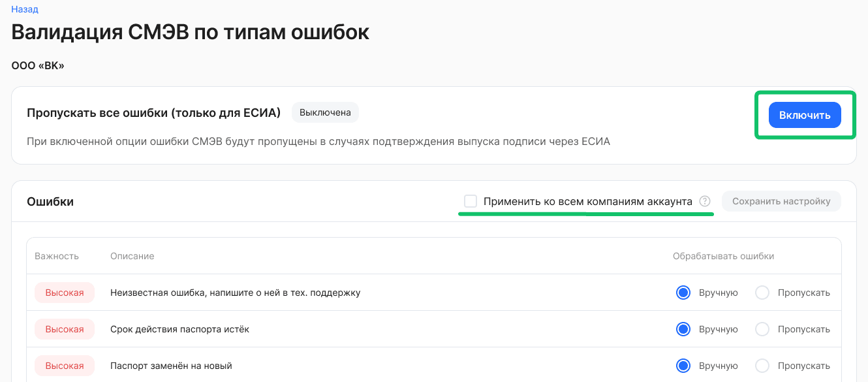Select Пропускать for Паспорт заменён на новый
Viewport: 868px width, 382px height.
[762, 366]
